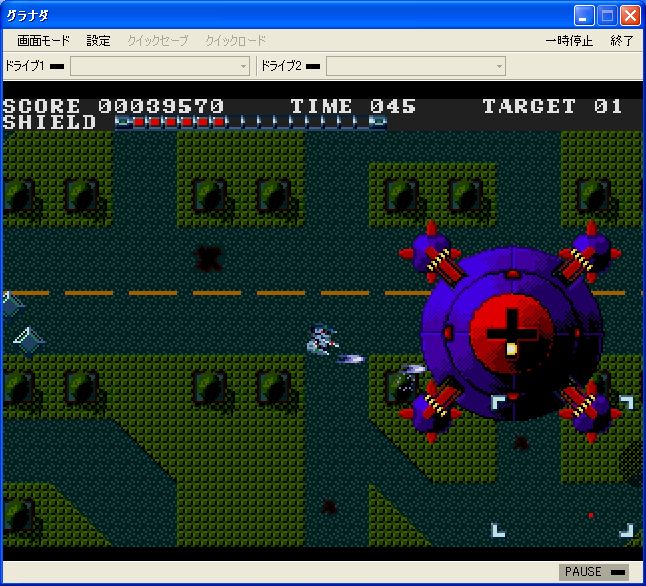Viewport: 646px width, 586px height.
Task: Open the 設定 menu
Action: pos(98,41)
